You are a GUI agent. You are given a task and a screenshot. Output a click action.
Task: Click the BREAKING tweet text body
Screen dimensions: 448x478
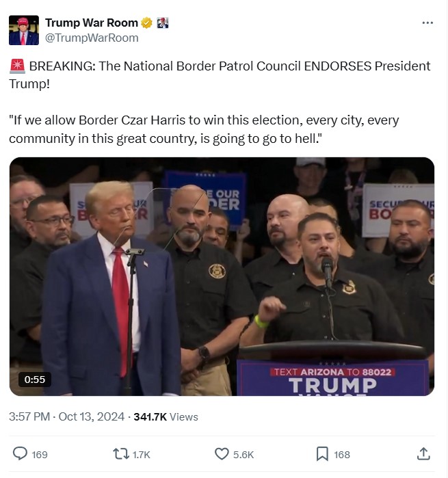coord(220,103)
